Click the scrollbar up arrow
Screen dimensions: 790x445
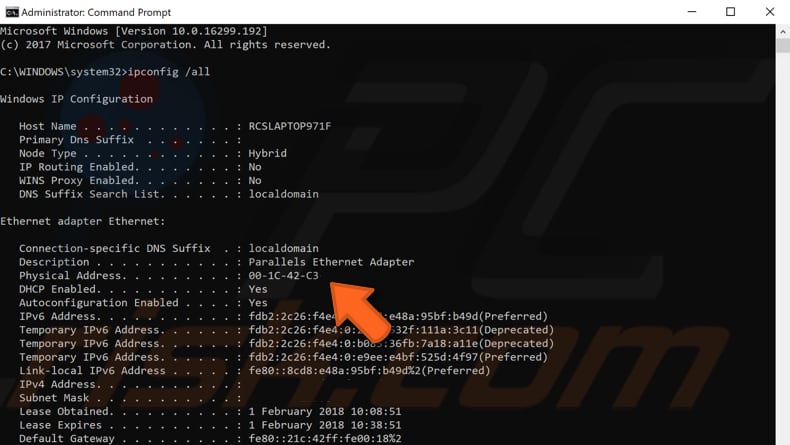tap(782, 33)
